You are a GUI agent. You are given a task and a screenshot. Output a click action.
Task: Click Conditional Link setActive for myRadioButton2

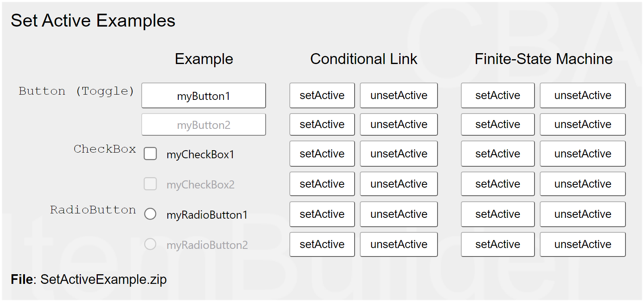click(x=322, y=244)
